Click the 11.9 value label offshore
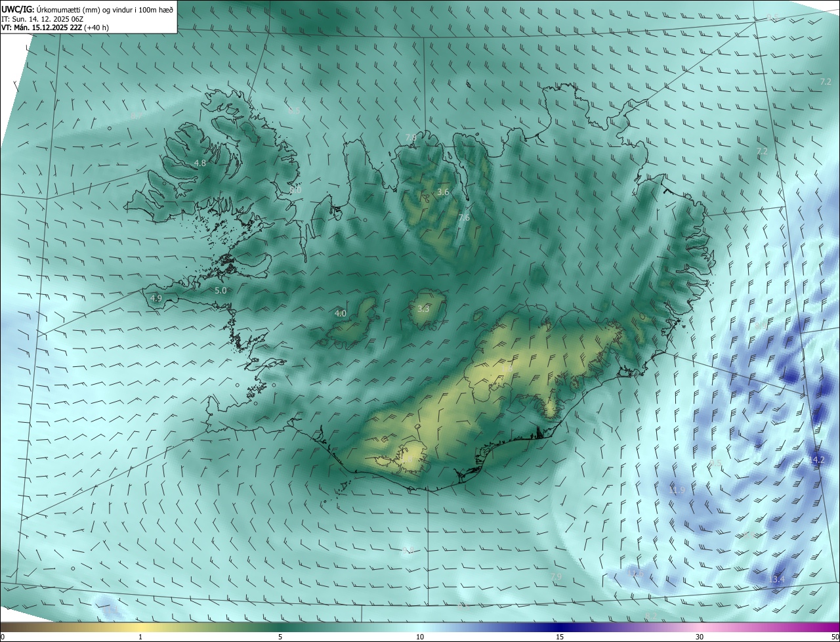Image resolution: width=840 pixels, height=642 pixels. 677,490
